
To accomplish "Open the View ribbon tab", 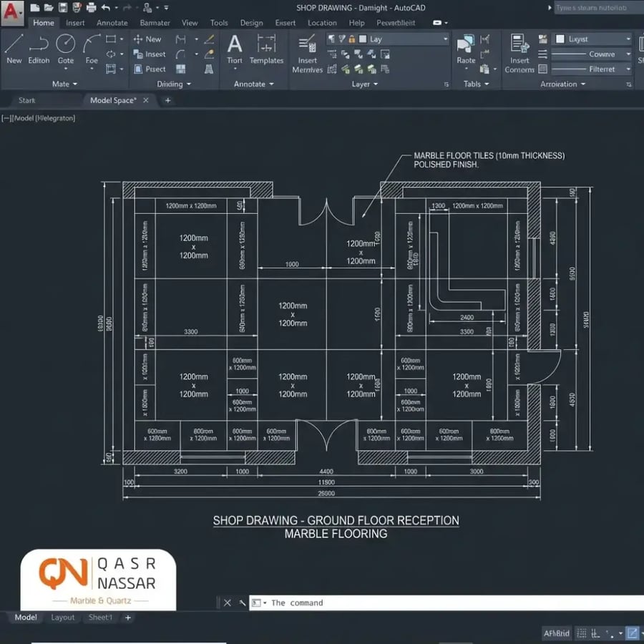I will 190,23.
